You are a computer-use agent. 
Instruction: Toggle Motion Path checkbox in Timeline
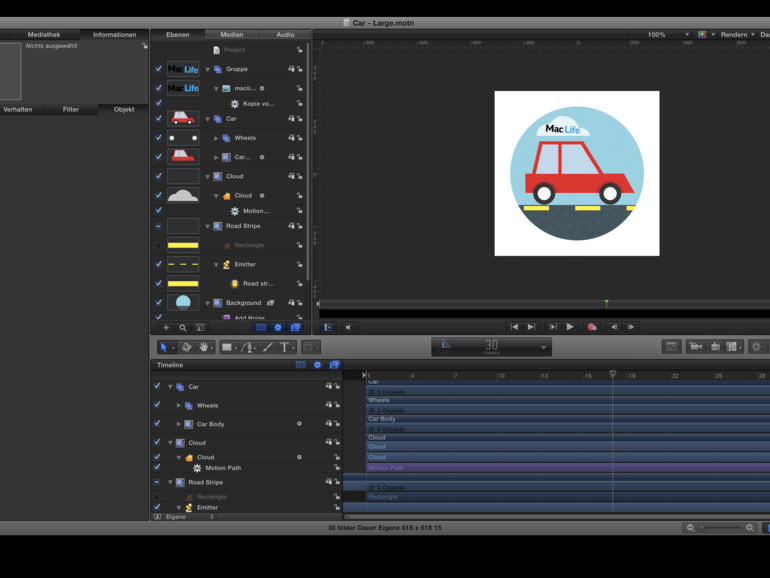coord(157,468)
